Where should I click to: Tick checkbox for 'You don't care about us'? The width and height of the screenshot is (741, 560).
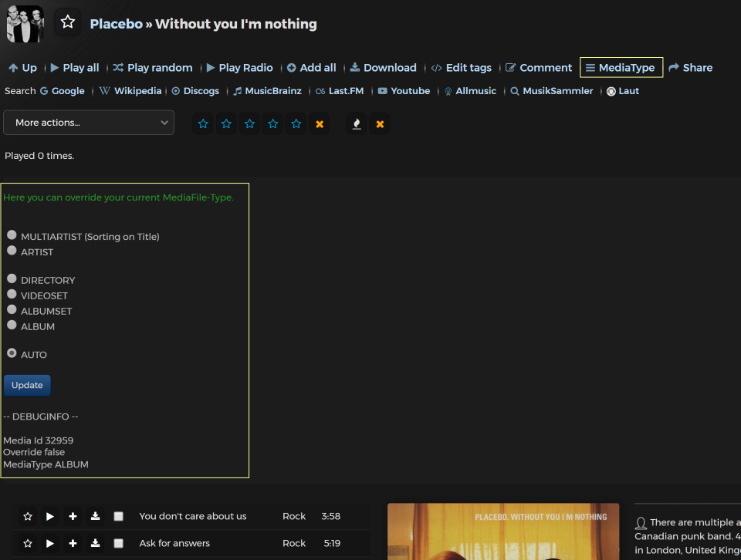(x=118, y=516)
